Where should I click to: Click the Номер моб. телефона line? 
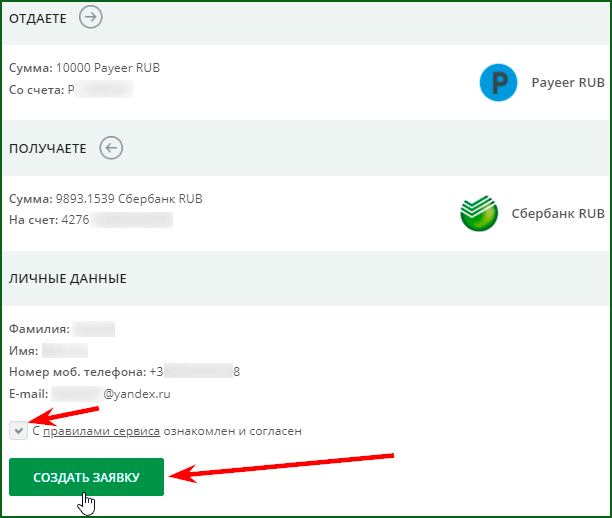[x=125, y=372]
